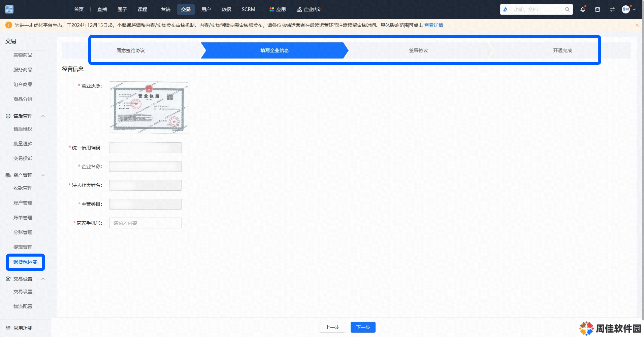This screenshot has height=337, width=644.
Task: Close the orange notice banner
Action: pyautogui.click(x=637, y=25)
